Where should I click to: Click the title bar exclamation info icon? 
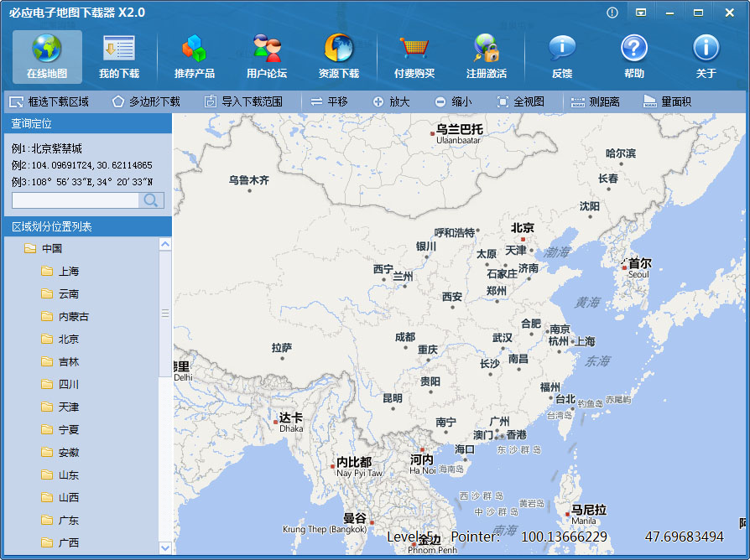tap(612, 13)
